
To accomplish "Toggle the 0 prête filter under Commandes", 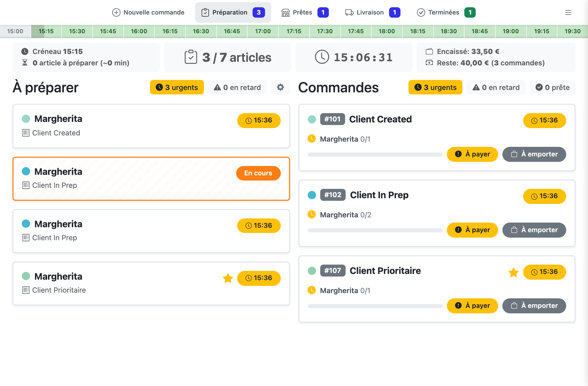I will click(x=552, y=87).
